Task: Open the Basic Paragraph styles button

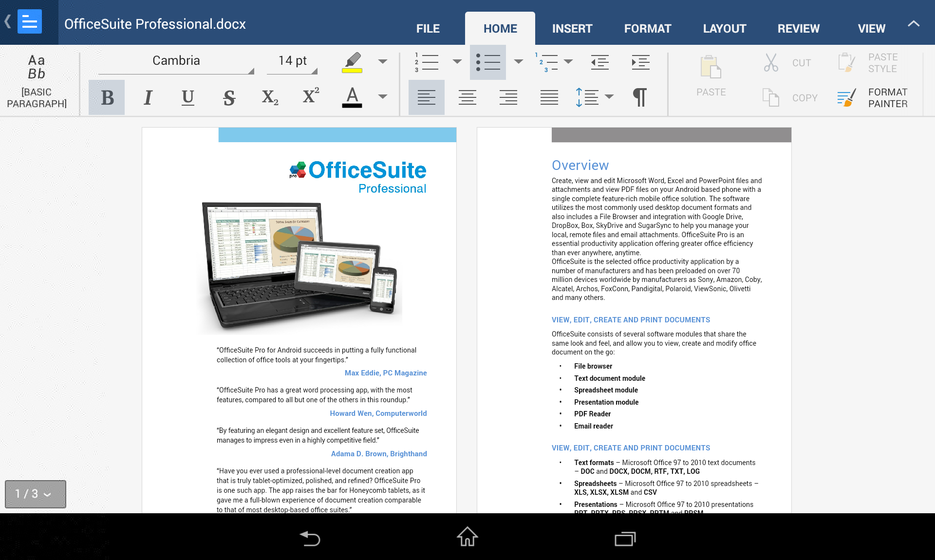Action: (37, 81)
